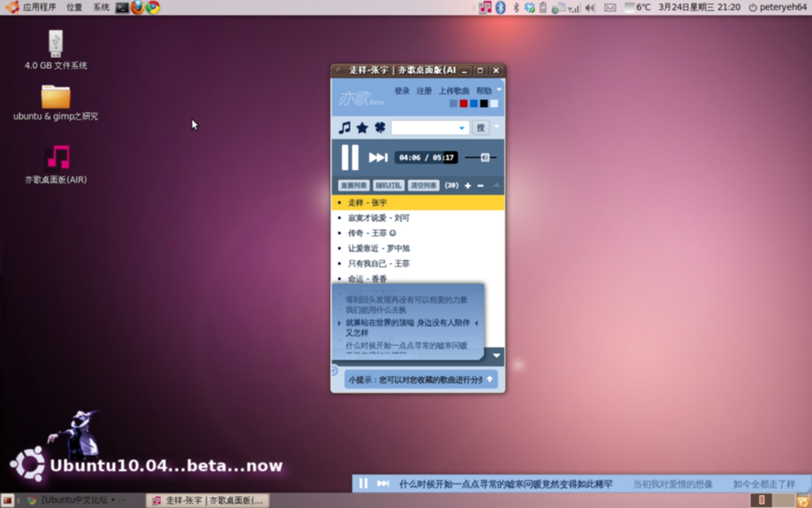Open the volume speaker tray icon
Viewport: 812px width, 508px height.
tap(590, 8)
